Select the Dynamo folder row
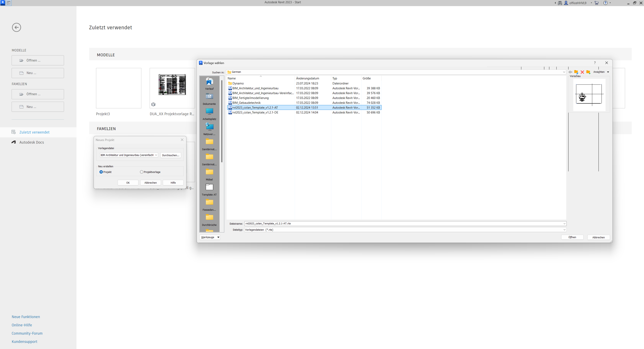This screenshot has width=644, height=349. pos(304,83)
